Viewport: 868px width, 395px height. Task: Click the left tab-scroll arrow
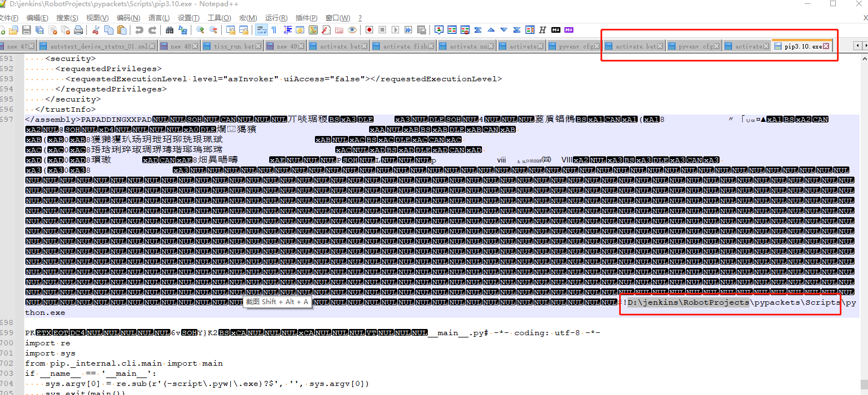pyautogui.click(x=857, y=45)
